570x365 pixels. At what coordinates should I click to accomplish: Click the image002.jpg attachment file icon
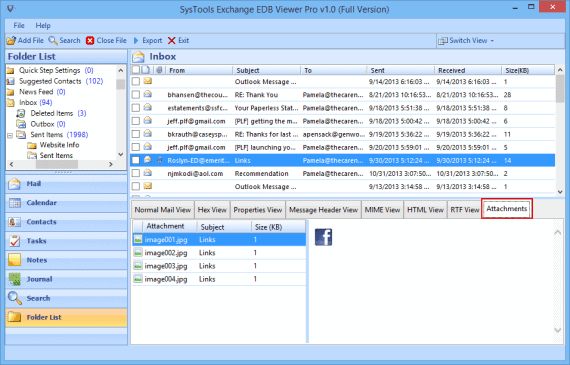tap(138, 253)
